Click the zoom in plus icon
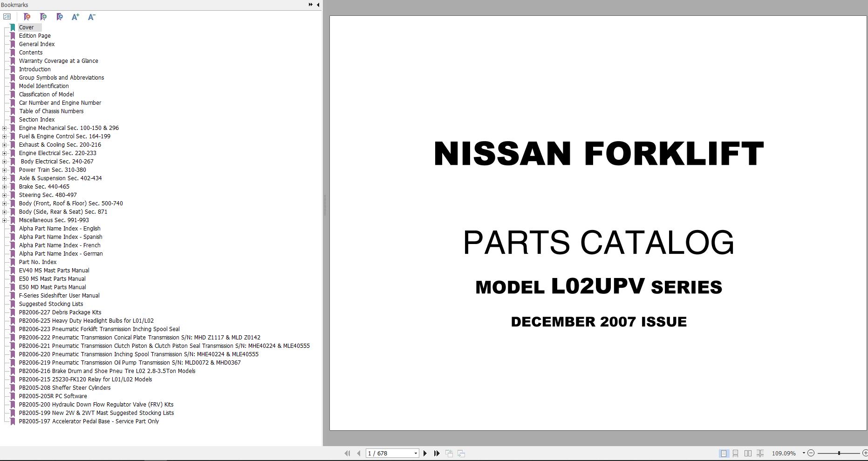 pyautogui.click(x=865, y=453)
